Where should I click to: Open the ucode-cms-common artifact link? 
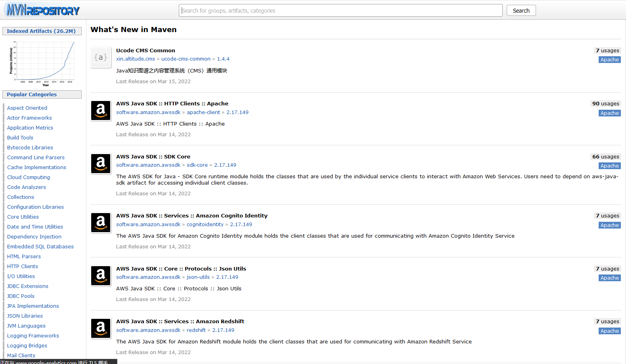[186, 59]
